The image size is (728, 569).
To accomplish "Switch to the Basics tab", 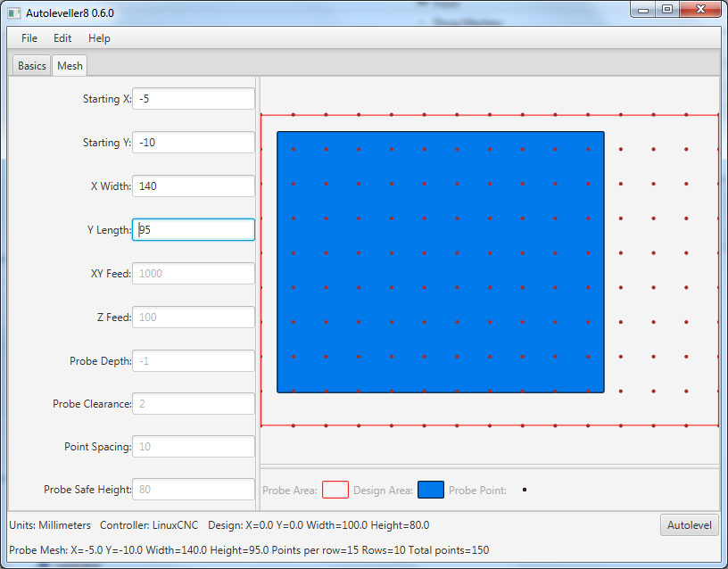I will point(32,66).
